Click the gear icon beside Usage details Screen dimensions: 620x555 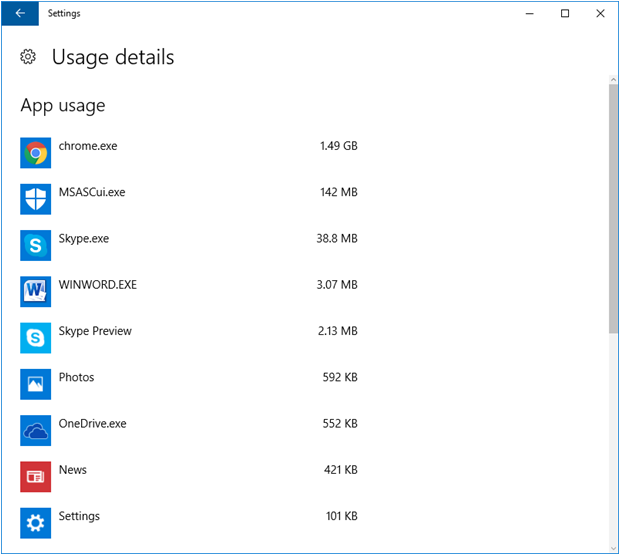28,57
